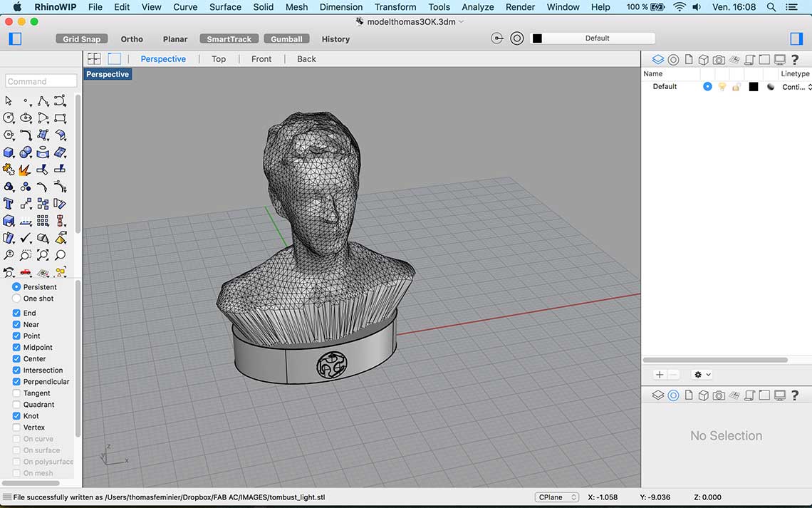Open the Mesh menu
812x508 pixels.
[x=297, y=7]
